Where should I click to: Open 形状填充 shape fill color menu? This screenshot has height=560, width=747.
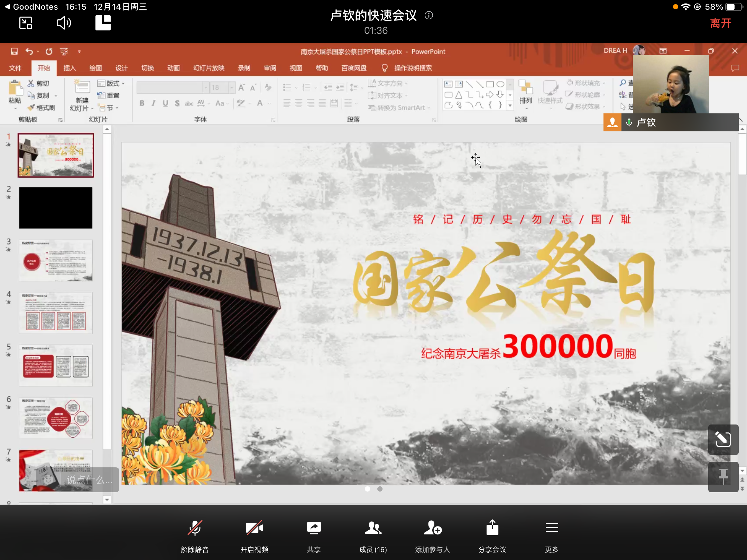pyautogui.click(x=585, y=83)
